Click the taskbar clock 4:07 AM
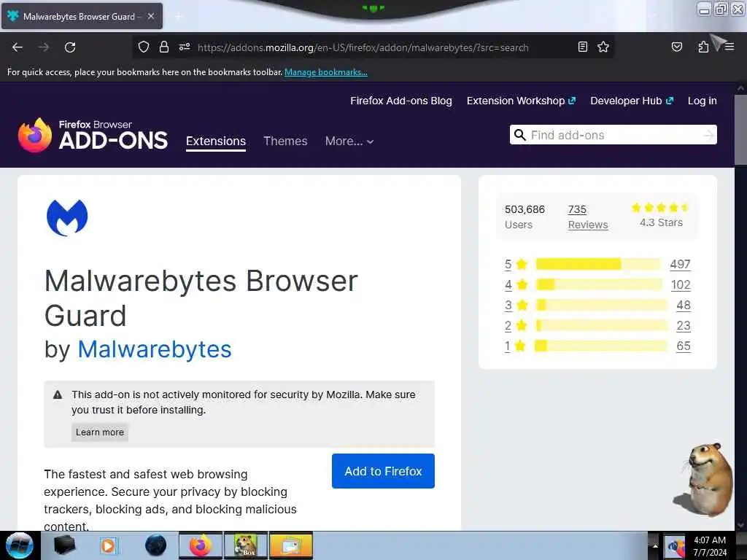747x560 pixels. coord(710,540)
